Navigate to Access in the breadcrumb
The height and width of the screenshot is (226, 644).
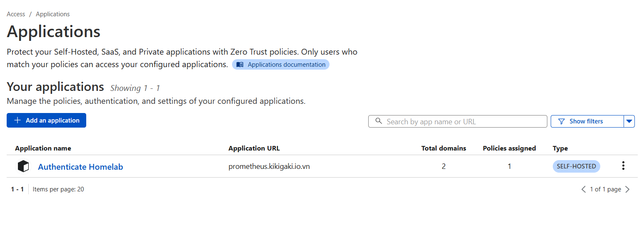16,14
